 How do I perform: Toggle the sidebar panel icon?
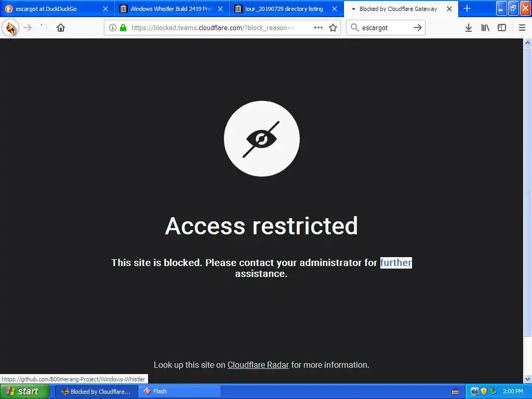[x=502, y=28]
